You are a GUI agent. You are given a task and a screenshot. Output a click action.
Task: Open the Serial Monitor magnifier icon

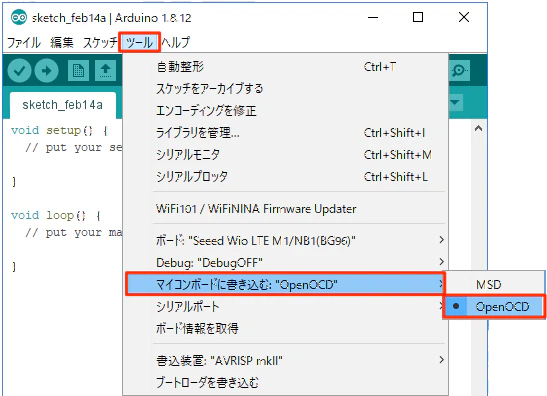click(459, 71)
